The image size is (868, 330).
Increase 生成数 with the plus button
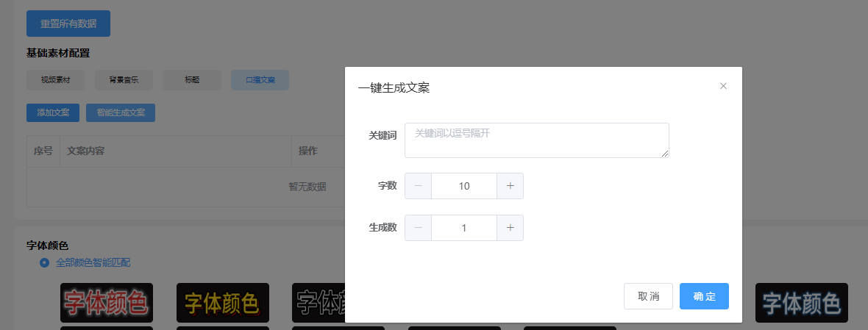[x=510, y=228]
